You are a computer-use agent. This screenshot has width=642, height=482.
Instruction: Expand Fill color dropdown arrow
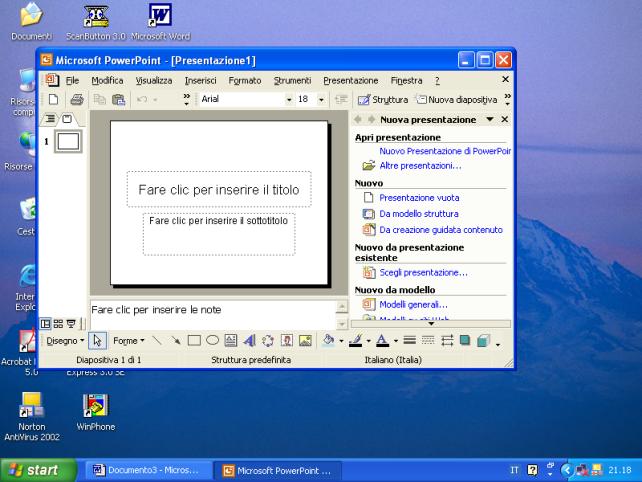pyautogui.click(x=341, y=341)
